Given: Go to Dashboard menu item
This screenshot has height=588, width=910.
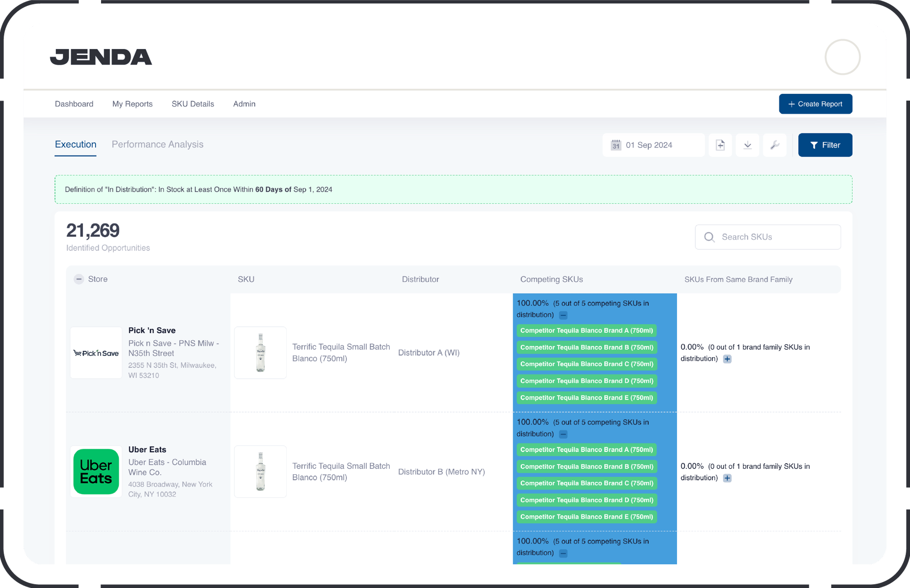Looking at the screenshot, I should click(x=74, y=104).
